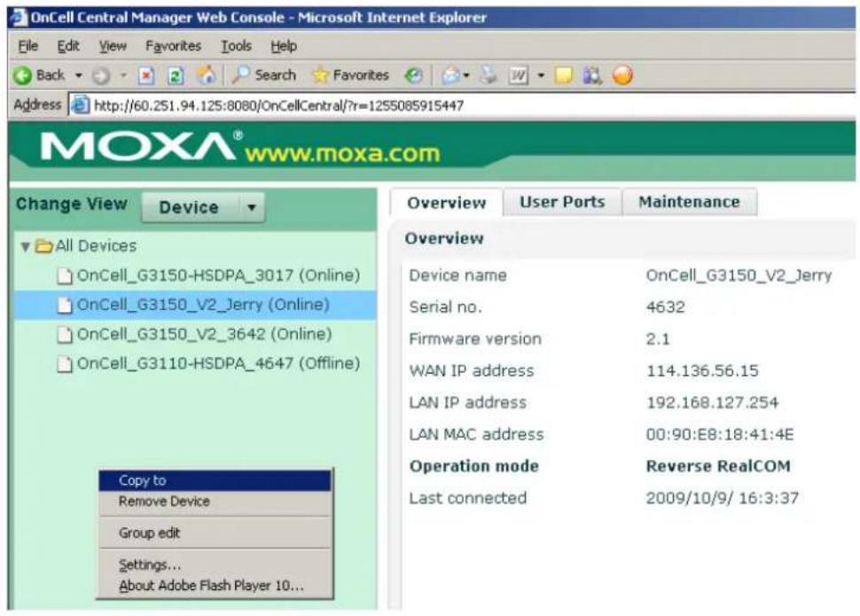Open the www.moxa.com link
This screenshot has width=860, height=616.
tap(343, 153)
